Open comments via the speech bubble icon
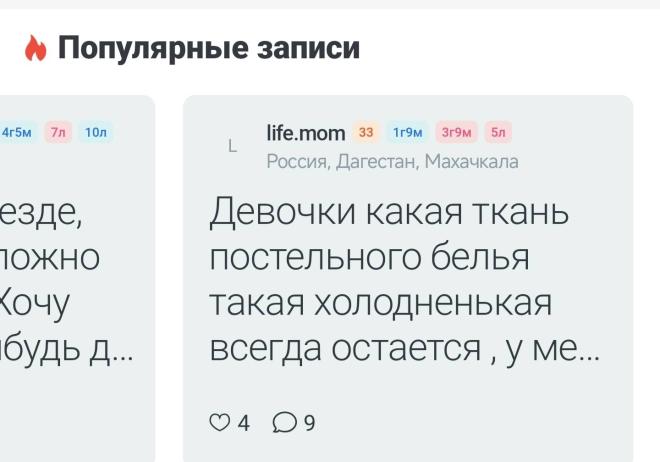660x462 pixels. tap(285, 422)
